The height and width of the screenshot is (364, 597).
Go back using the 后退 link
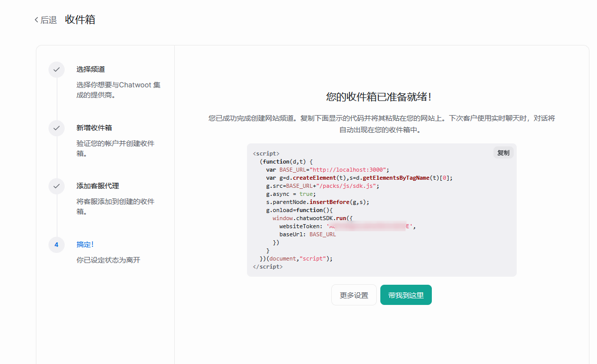(x=45, y=20)
